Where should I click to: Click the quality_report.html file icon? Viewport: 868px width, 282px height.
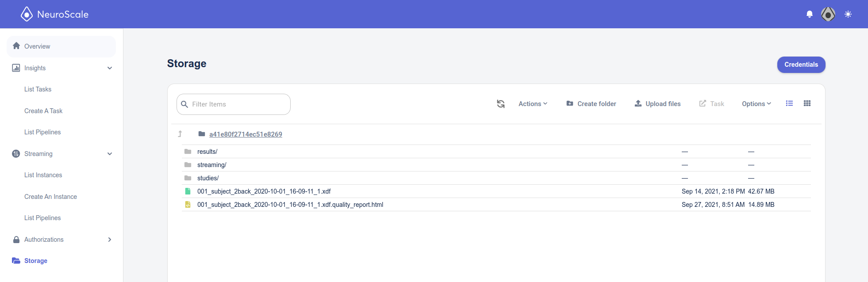188,205
